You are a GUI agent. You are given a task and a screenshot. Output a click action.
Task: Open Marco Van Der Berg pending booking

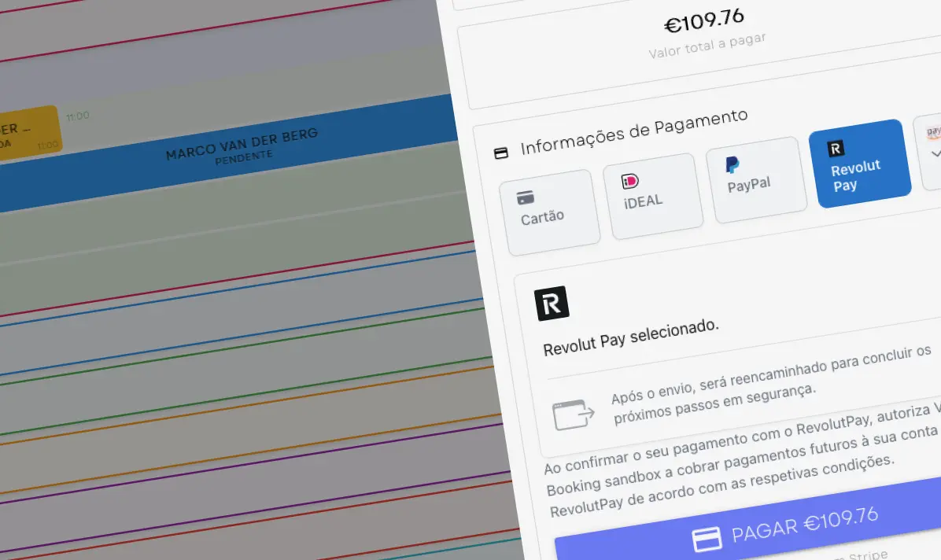[228, 153]
